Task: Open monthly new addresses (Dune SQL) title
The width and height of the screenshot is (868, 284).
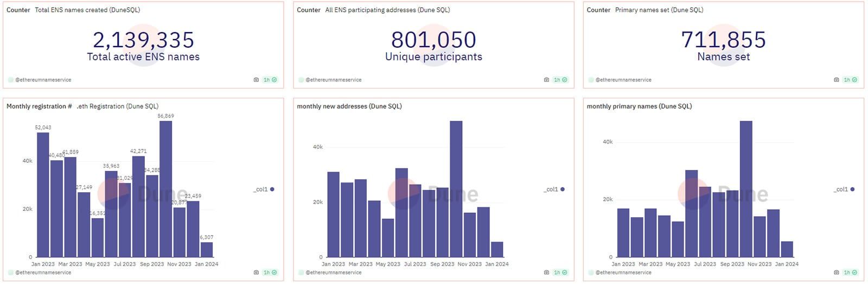Action: (349, 106)
